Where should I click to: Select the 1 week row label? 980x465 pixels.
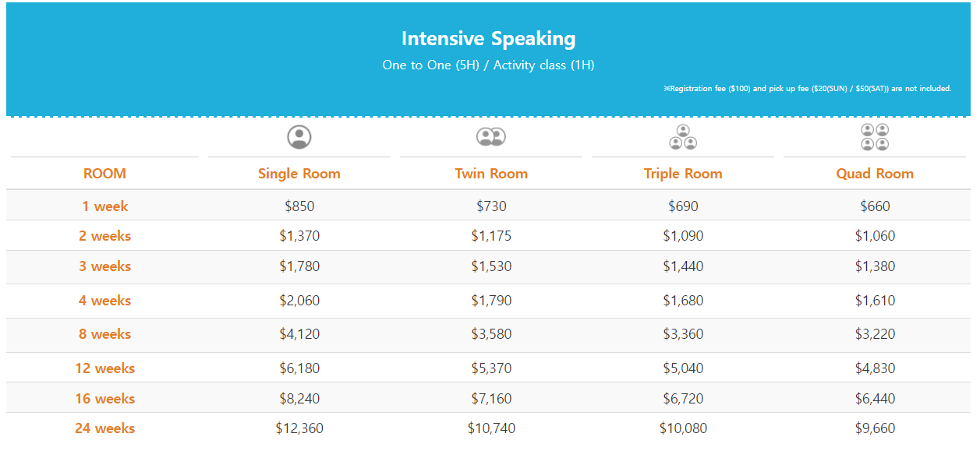click(x=104, y=206)
